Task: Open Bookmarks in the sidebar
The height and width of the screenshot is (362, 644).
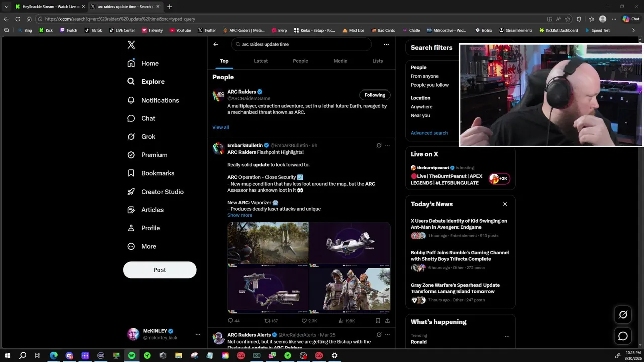Action: coord(150,173)
